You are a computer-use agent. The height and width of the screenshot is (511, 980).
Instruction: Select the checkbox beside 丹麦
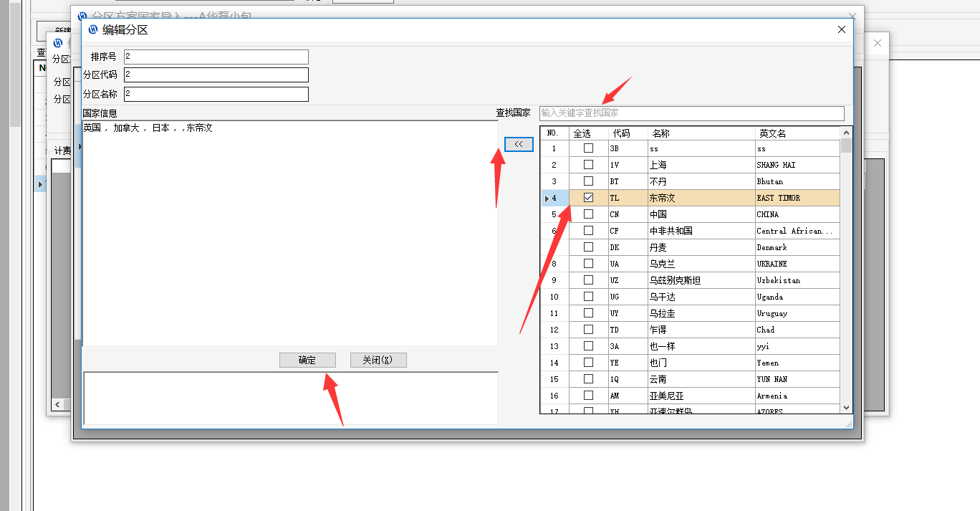(588, 247)
